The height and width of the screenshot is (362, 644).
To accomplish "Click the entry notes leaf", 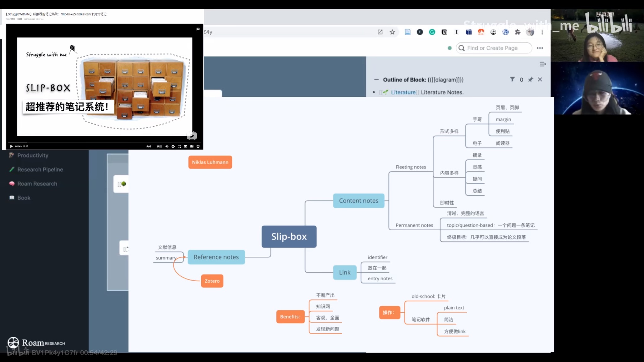I will pos(380,278).
